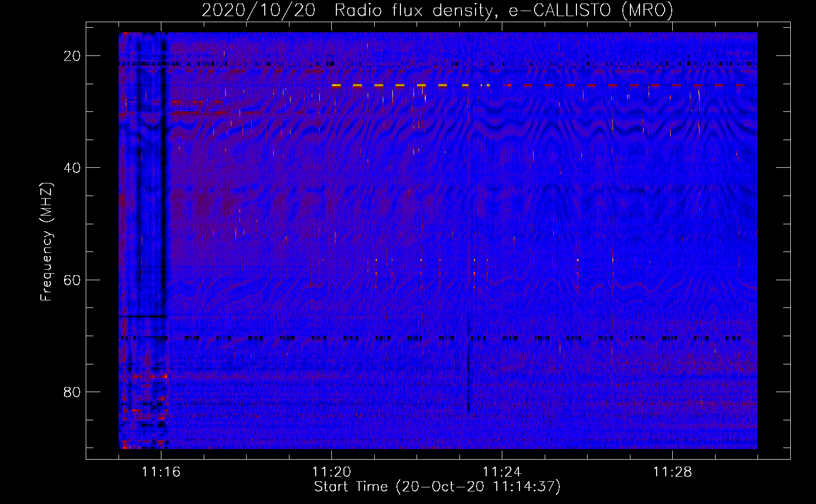The height and width of the screenshot is (504, 816).
Task: Click the plot title text '2020/10/20 Radio flux density'
Action: pyautogui.click(x=347, y=11)
